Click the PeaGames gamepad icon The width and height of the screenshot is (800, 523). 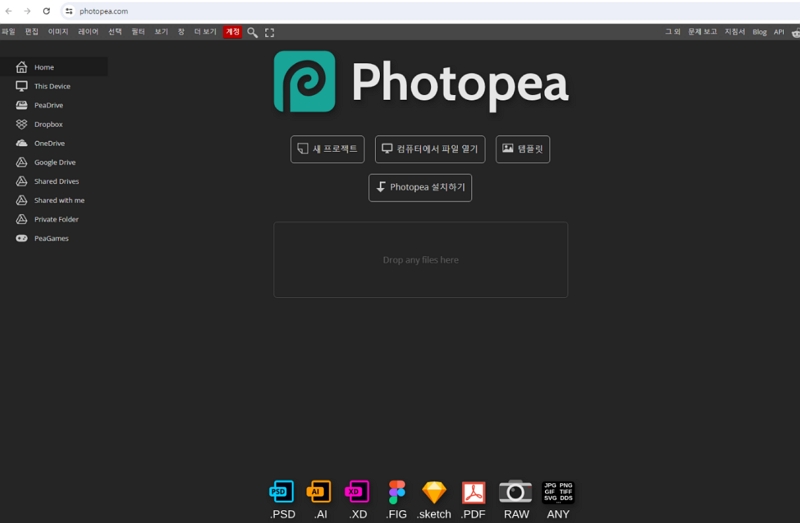[21, 238]
